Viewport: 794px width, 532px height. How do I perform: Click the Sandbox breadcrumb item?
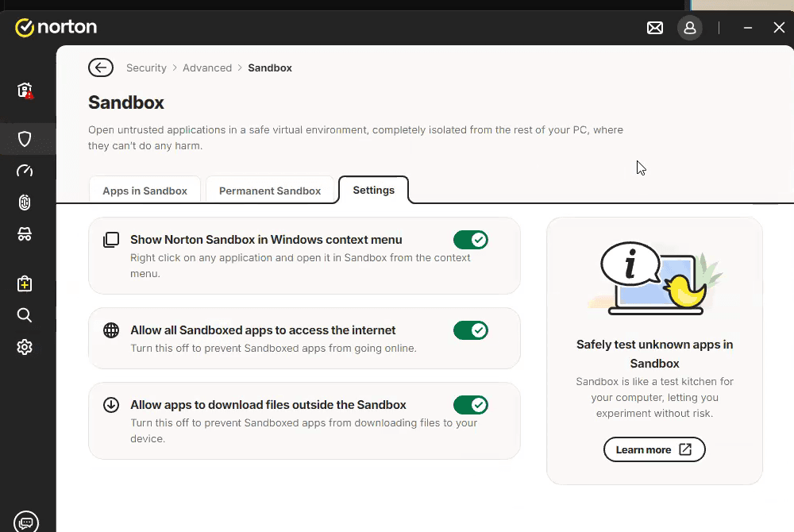coord(270,67)
